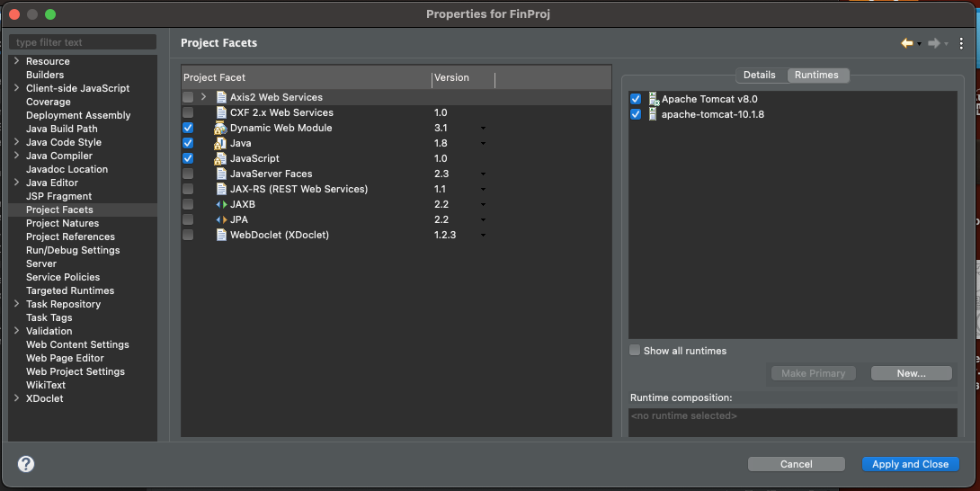Select Java Build Path page
Image resolution: width=980 pixels, height=491 pixels.
tap(62, 129)
